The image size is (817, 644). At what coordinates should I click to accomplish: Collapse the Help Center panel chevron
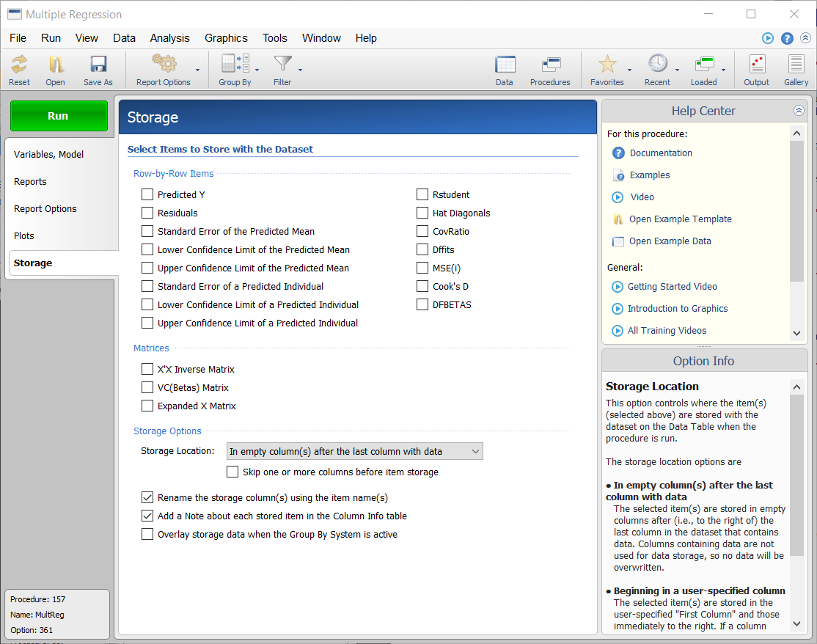tap(799, 110)
